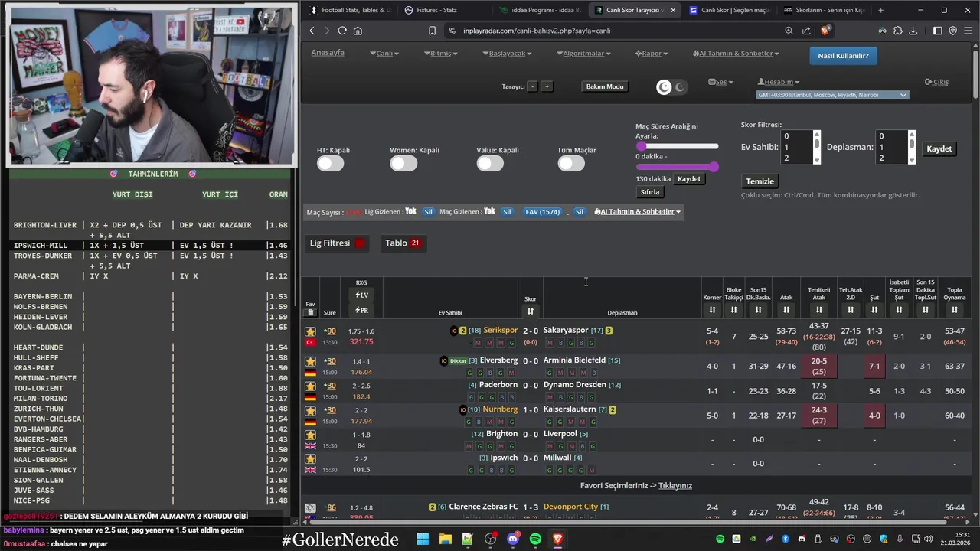Expand AI Tahmin & Sohbetler in top navigation

pos(736,54)
